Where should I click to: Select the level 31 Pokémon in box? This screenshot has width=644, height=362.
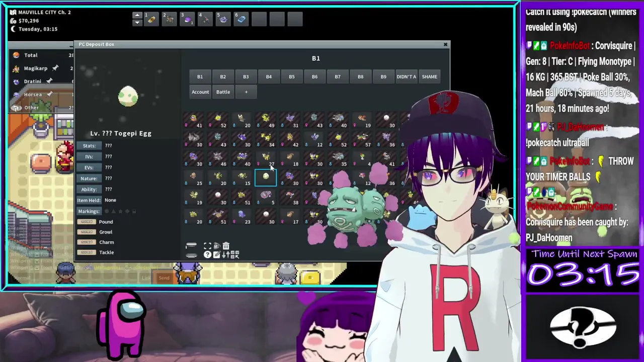point(290,121)
